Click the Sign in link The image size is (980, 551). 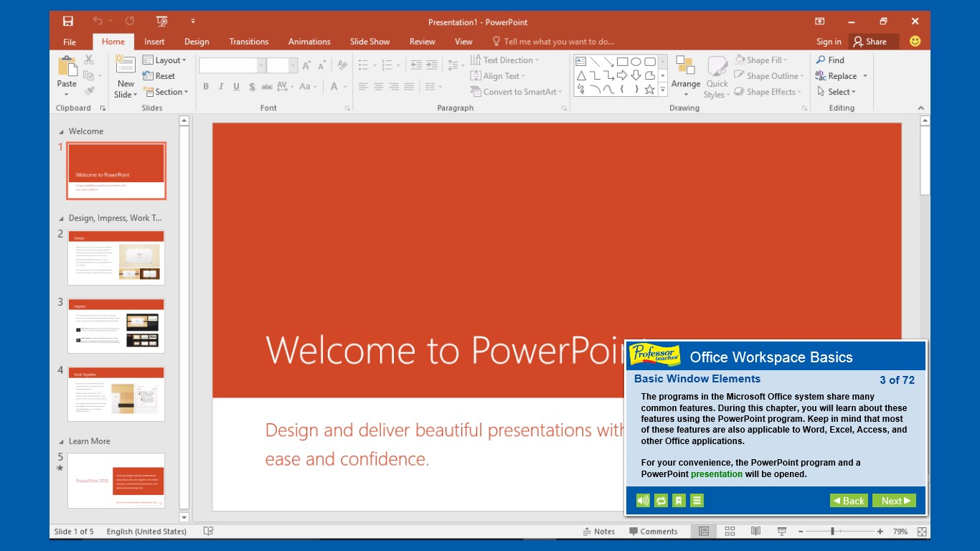tap(829, 42)
